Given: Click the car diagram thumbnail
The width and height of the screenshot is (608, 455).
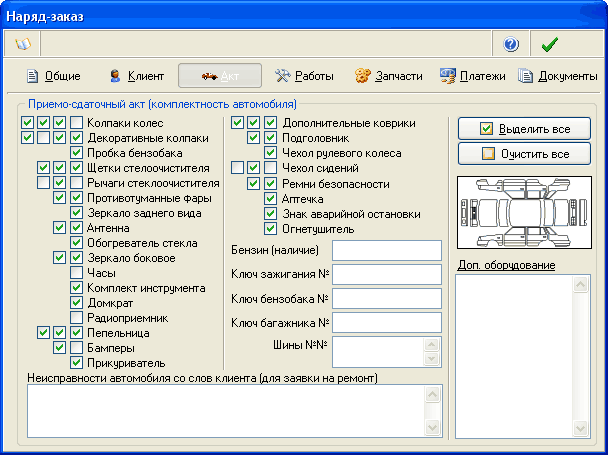Looking at the screenshot, I should tap(523, 213).
